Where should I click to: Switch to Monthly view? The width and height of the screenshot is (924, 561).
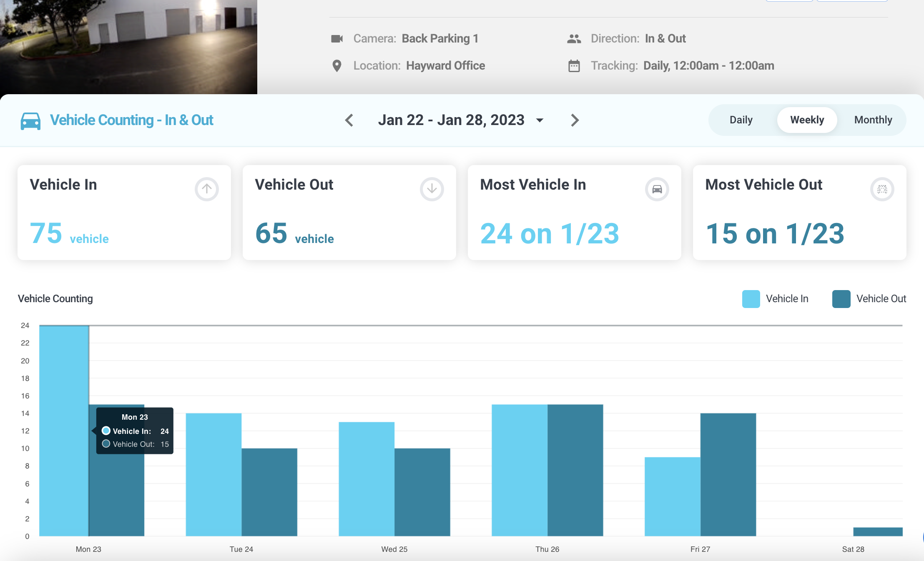tap(873, 120)
